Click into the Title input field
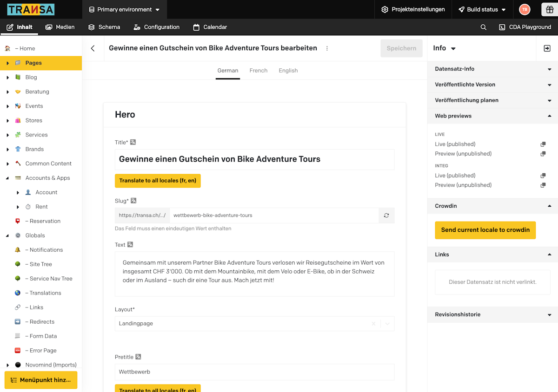 [255, 159]
